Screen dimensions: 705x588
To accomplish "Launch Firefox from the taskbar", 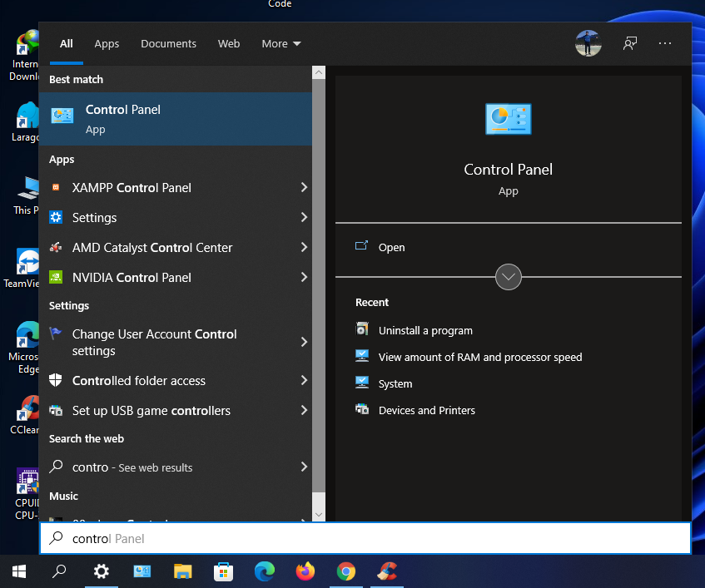I will coord(305,571).
